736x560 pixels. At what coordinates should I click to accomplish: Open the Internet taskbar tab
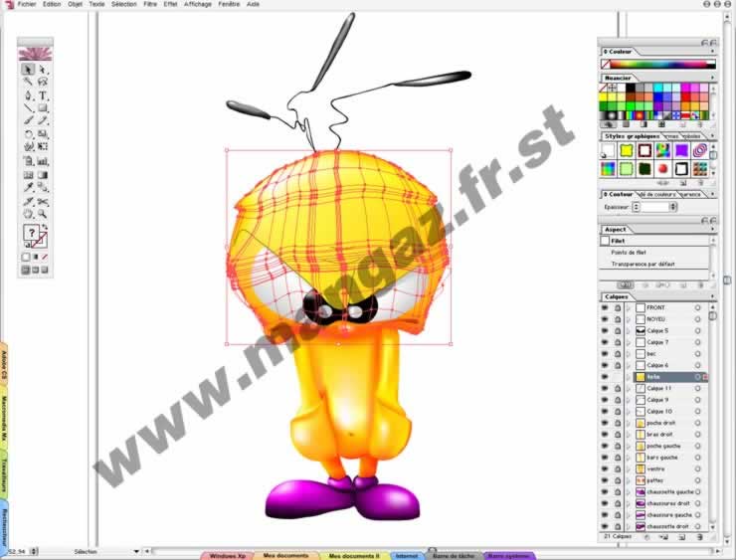point(407,556)
